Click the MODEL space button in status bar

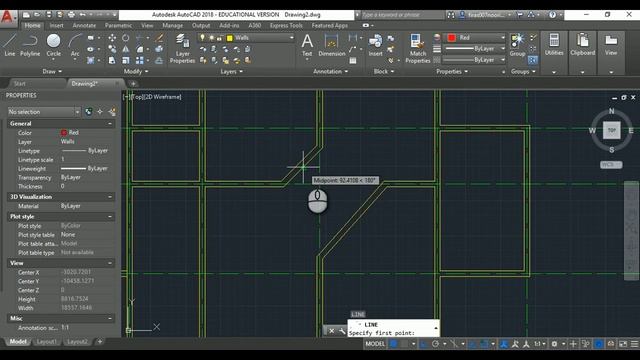[x=375, y=344]
